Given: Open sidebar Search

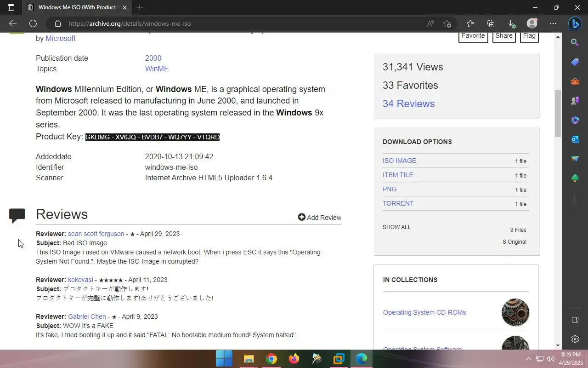Looking at the screenshot, I should 575,42.
